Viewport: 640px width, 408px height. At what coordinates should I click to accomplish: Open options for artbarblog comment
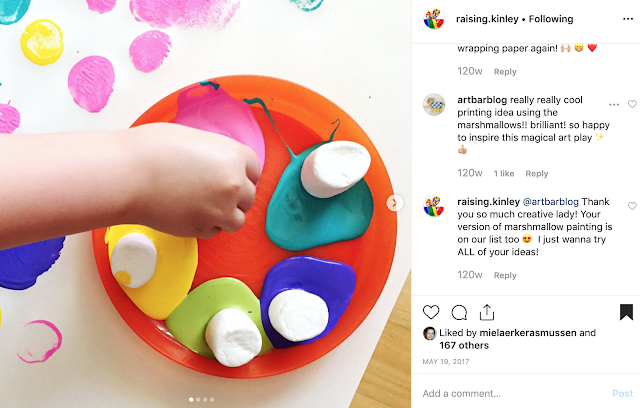coord(614,104)
